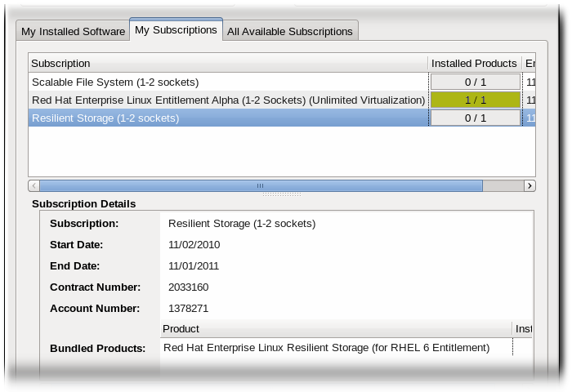
Task: Click the horizontal scrollbar thumb
Action: point(261,186)
